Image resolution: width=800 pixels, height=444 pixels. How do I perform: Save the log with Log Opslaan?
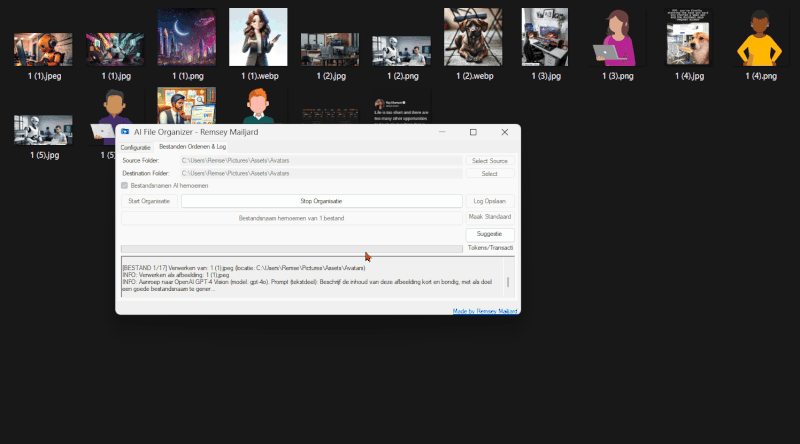(490, 201)
